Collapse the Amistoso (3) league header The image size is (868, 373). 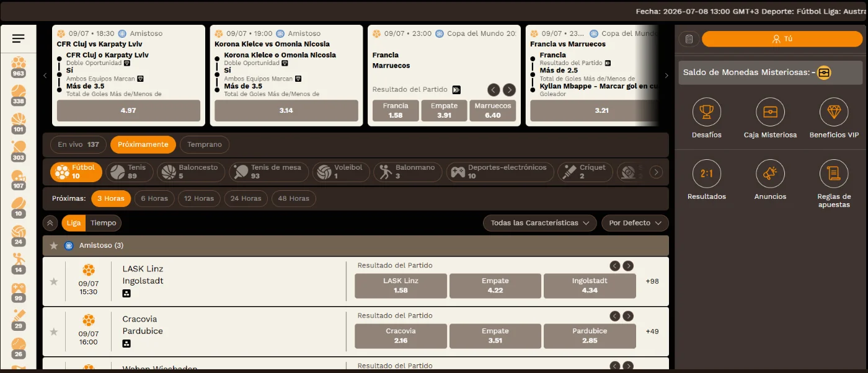point(356,245)
